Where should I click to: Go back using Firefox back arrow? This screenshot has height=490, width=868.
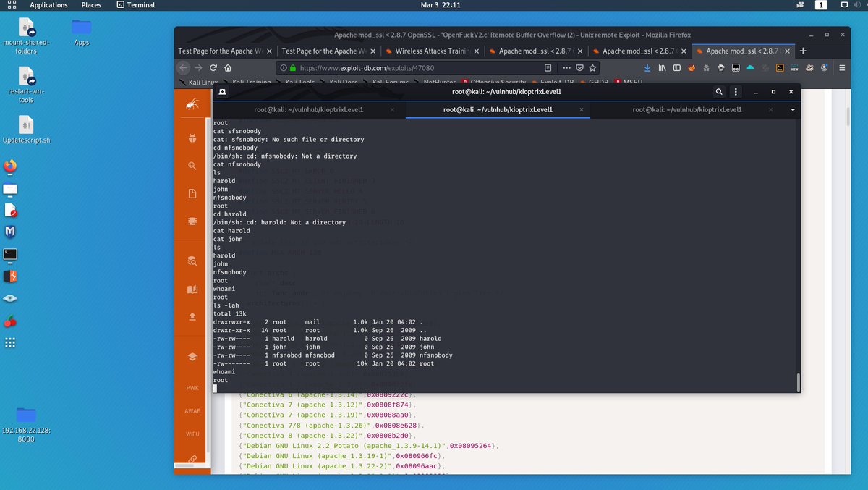click(x=182, y=67)
